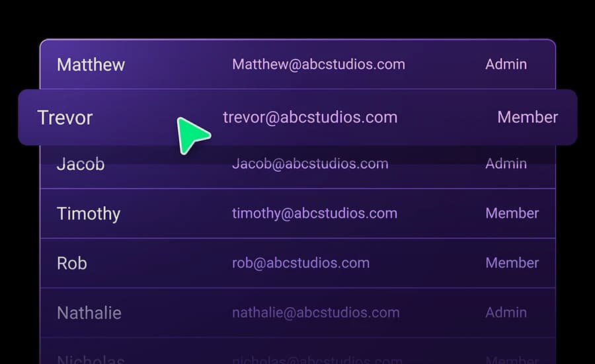Select the highlighted Trevor row name
The image size is (595, 364).
(x=65, y=118)
